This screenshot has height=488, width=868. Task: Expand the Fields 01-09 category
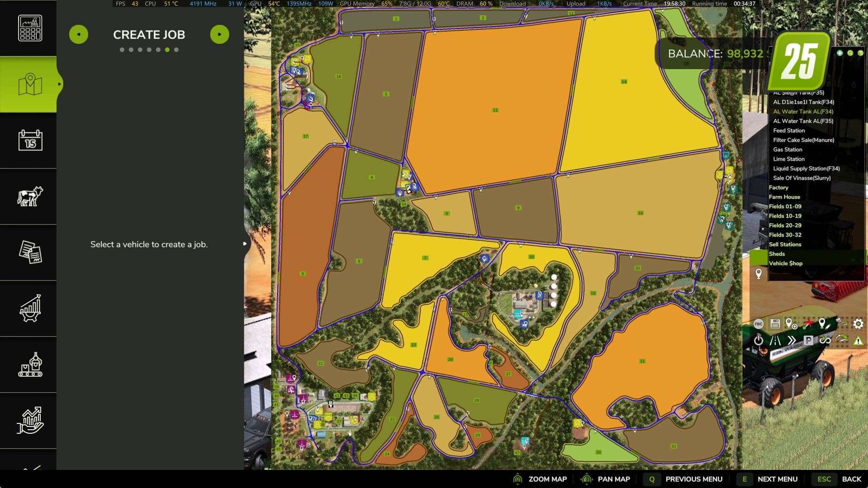(x=785, y=206)
